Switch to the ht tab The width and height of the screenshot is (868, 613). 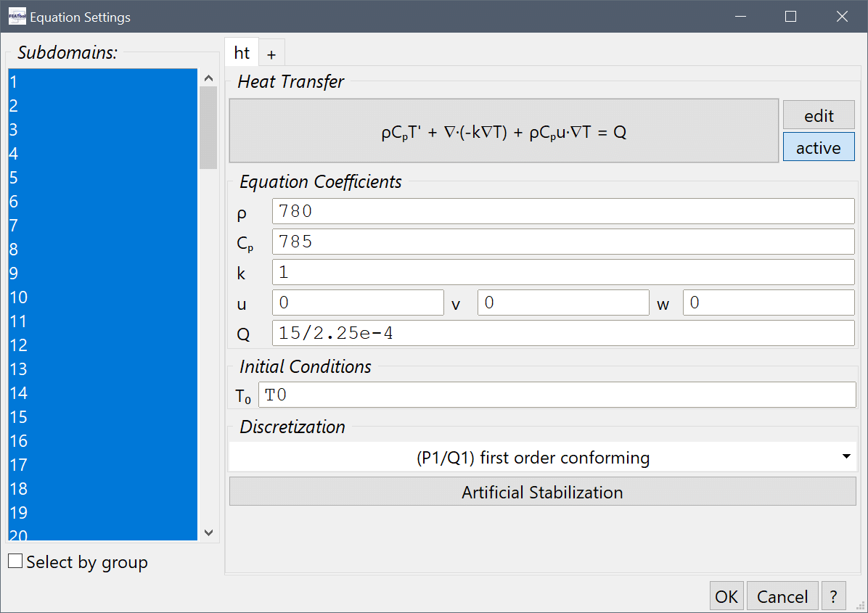pos(242,53)
